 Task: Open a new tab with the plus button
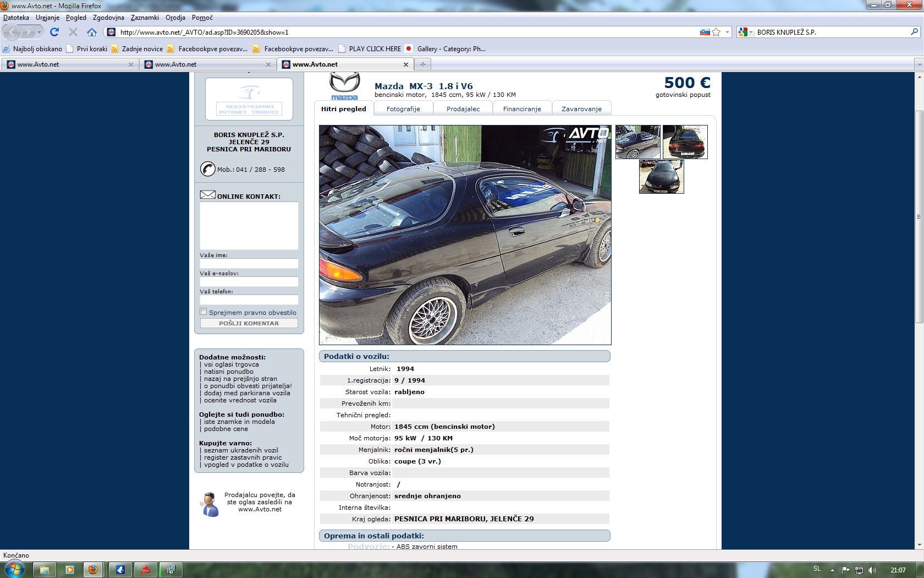coord(423,64)
